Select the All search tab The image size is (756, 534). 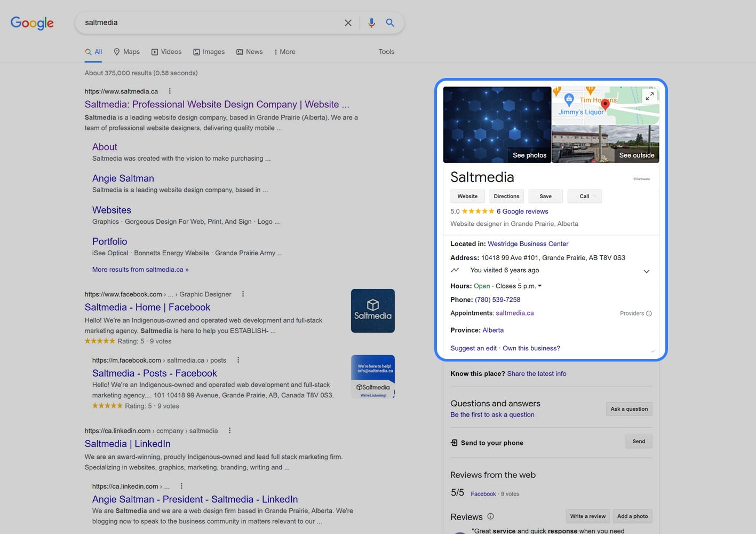click(x=93, y=52)
